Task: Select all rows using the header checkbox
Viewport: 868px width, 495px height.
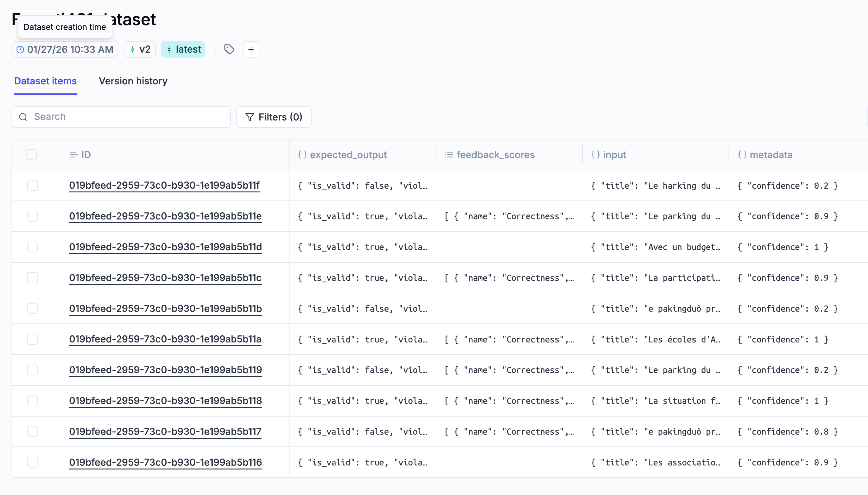Action: (32, 155)
